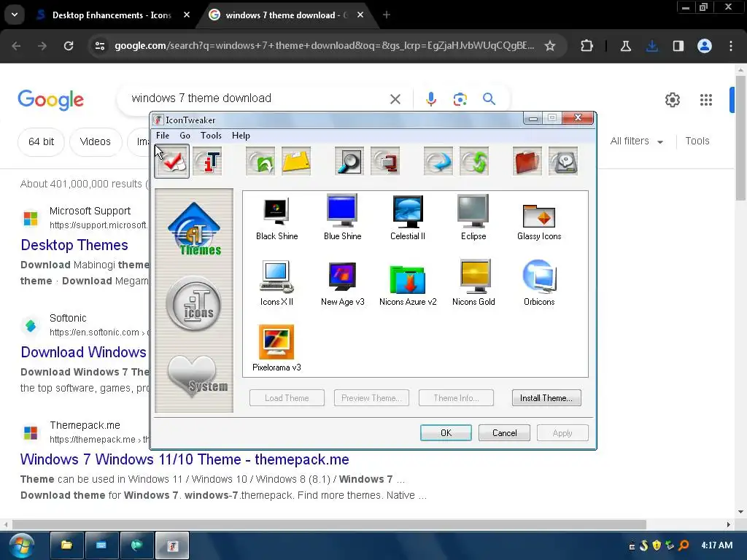Image resolution: width=747 pixels, height=560 pixels.
Task: Click the red folder toolbar icon
Action: (527, 161)
